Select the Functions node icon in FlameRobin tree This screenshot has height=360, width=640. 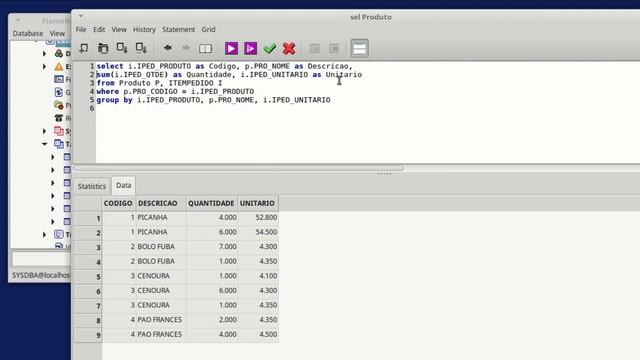59,79
